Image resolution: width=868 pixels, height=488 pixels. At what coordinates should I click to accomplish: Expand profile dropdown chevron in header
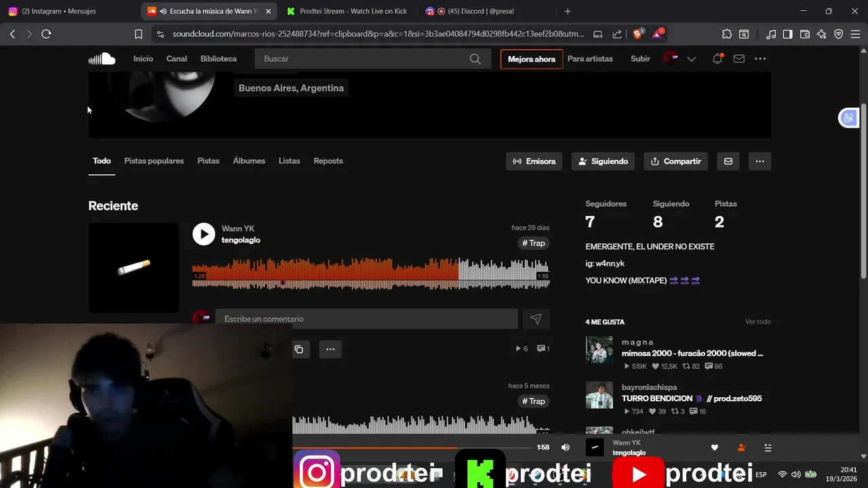click(692, 59)
